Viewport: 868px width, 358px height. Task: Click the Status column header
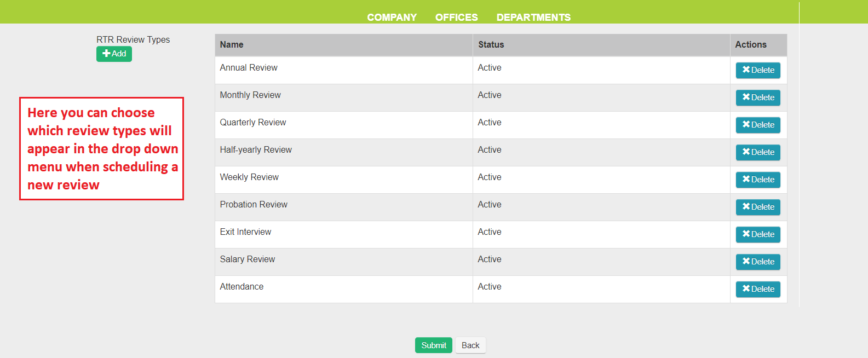(491, 45)
